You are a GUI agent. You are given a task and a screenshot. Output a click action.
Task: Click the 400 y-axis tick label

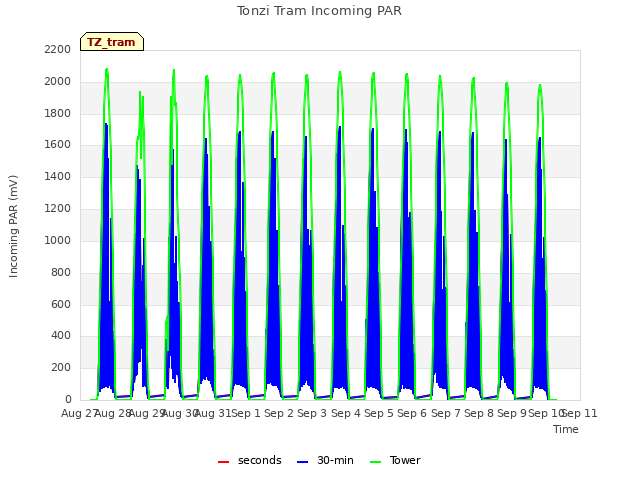click(61, 336)
